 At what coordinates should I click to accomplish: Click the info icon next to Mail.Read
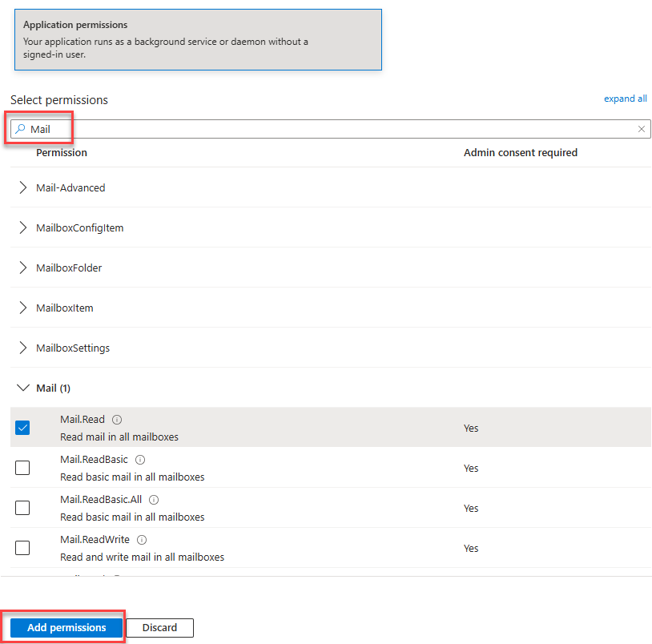[117, 420]
